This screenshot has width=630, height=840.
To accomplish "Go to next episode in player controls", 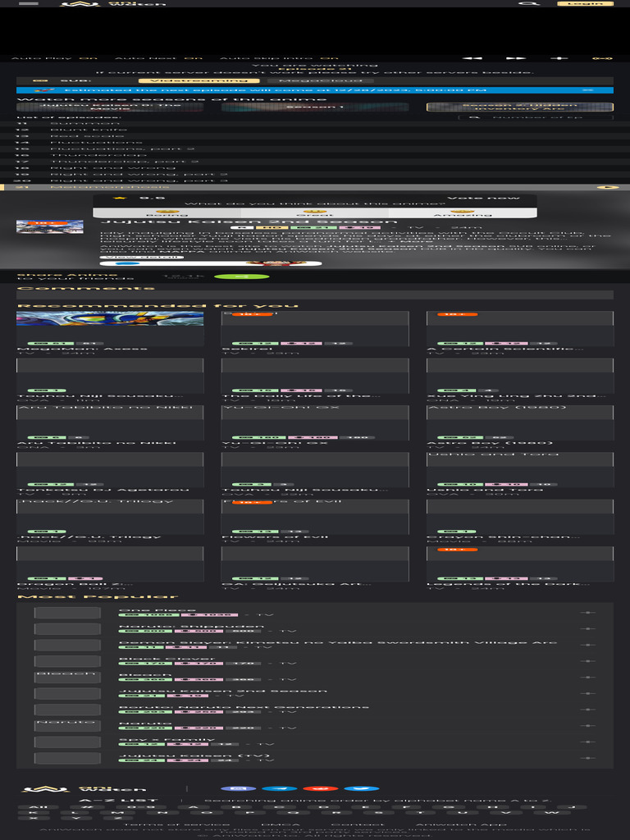I will [x=515, y=58].
